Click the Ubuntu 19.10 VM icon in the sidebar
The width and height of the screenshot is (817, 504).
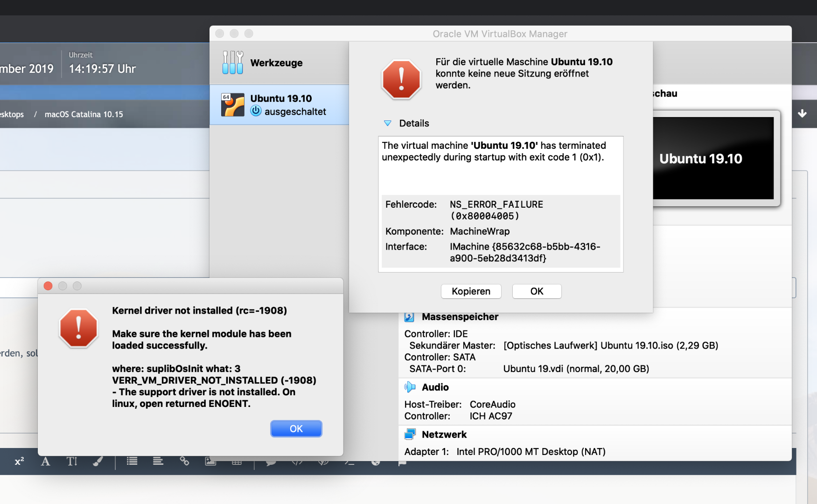coord(232,105)
